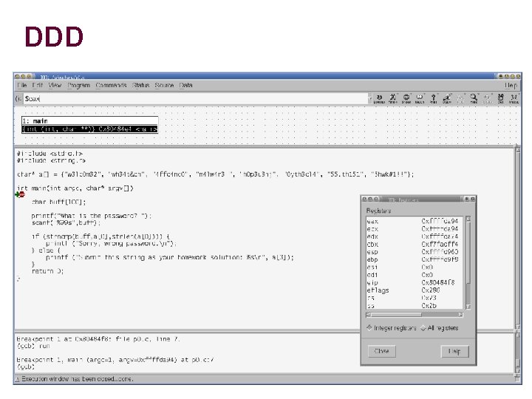Click the greyed Plot toolbar icon

460,99
